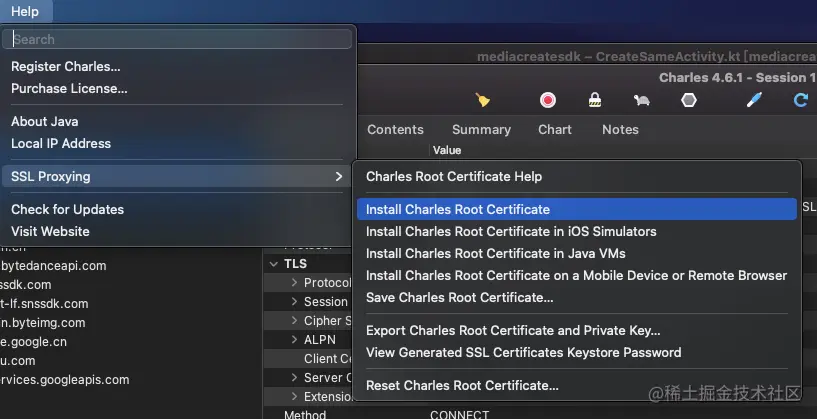Screen dimensions: 817x419
Task: Expand the Protocol row under TLS
Action: point(294,282)
